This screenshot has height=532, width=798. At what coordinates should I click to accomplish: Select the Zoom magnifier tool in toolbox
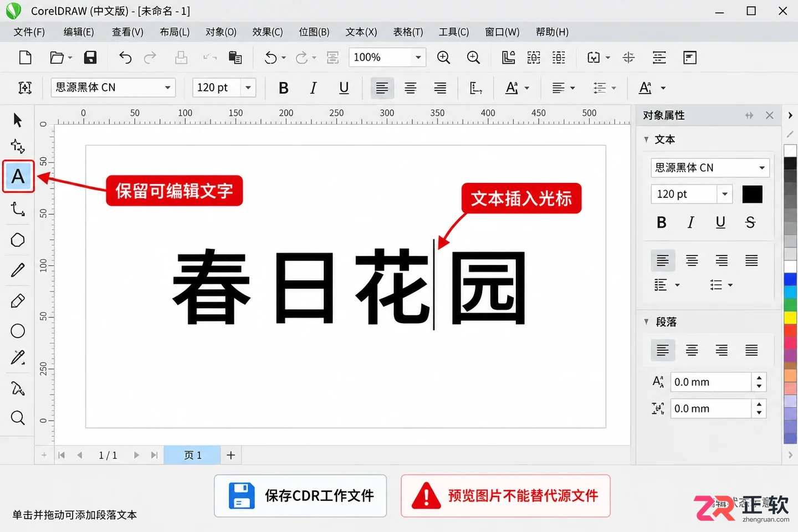[x=18, y=417]
